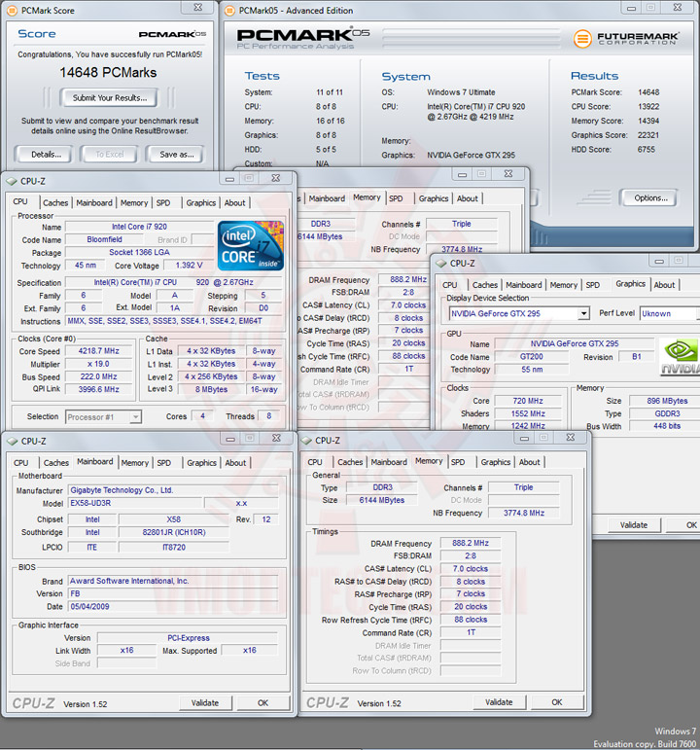Click the BIOS date field 05/04/2009
The image size is (700, 750).
click(173, 606)
